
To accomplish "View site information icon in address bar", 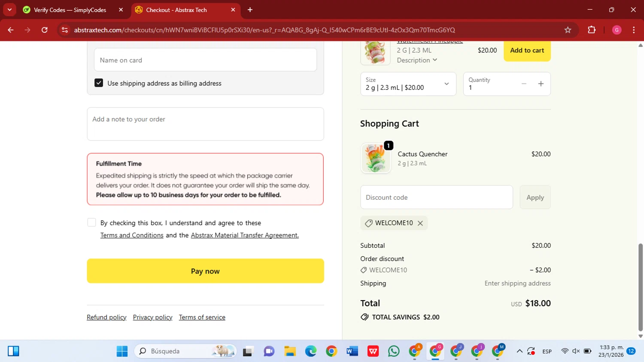I will [x=65, y=30].
